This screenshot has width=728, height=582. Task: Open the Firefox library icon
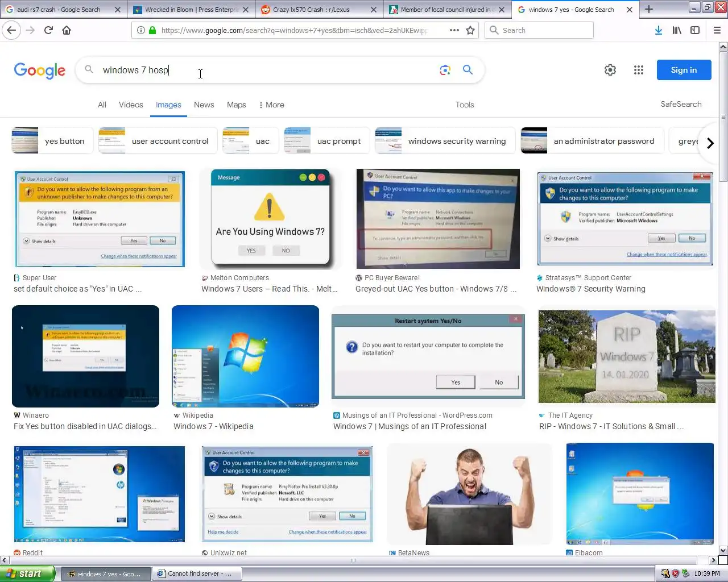coord(677,30)
